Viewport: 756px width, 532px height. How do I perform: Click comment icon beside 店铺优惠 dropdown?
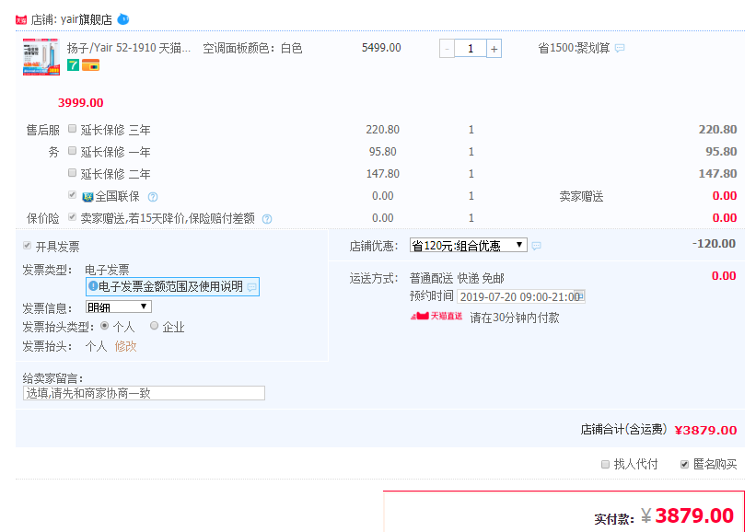coord(536,246)
